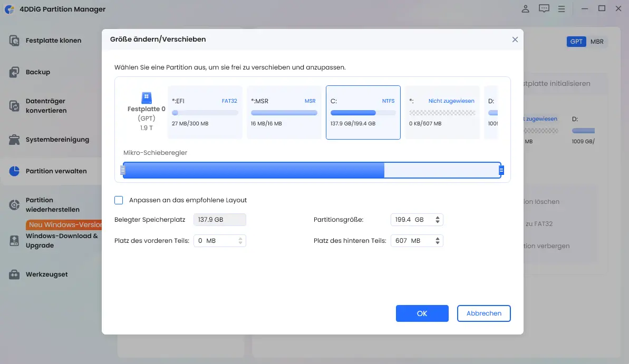
Task: Select Partition verwalten menu entry
Action: tap(56, 171)
